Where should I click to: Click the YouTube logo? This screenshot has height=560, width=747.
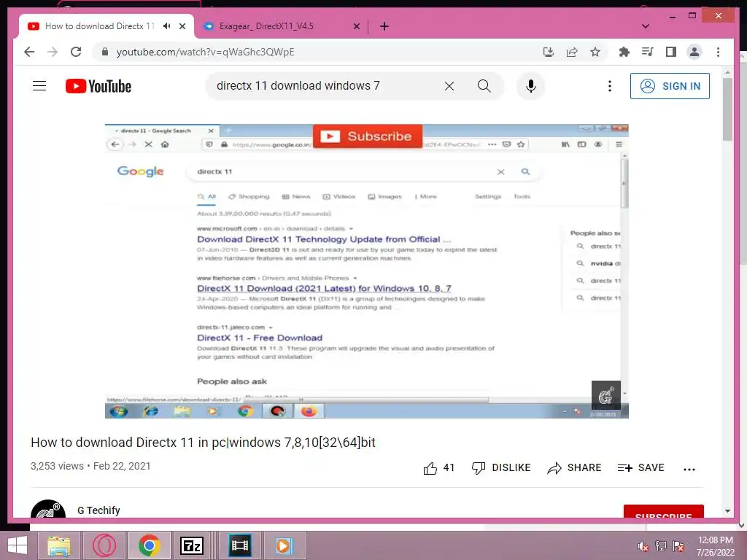coord(98,86)
